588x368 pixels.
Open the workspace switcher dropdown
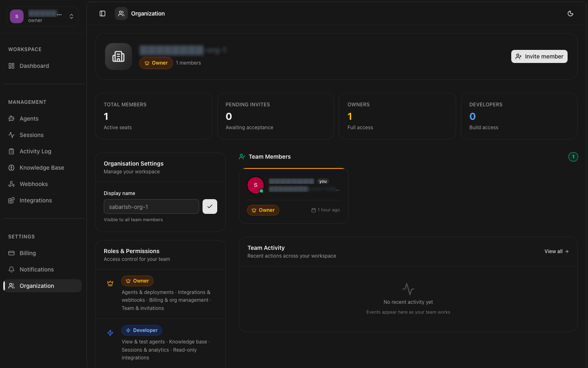point(42,16)
